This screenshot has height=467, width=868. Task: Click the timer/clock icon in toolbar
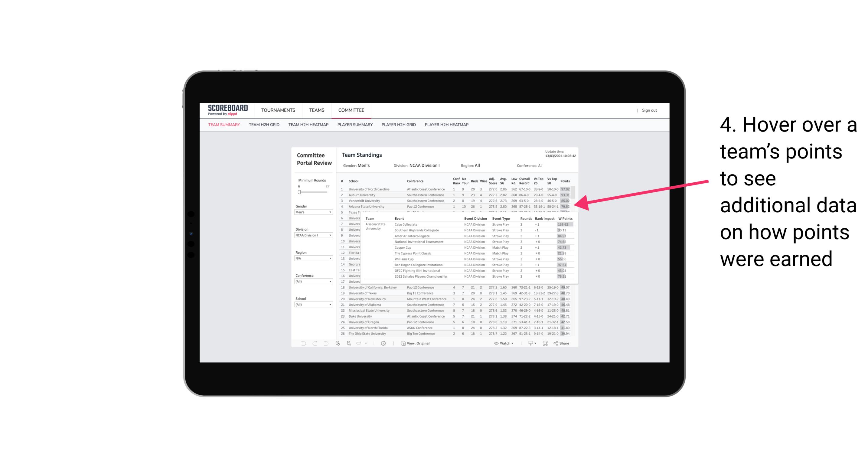click(385, 343)
